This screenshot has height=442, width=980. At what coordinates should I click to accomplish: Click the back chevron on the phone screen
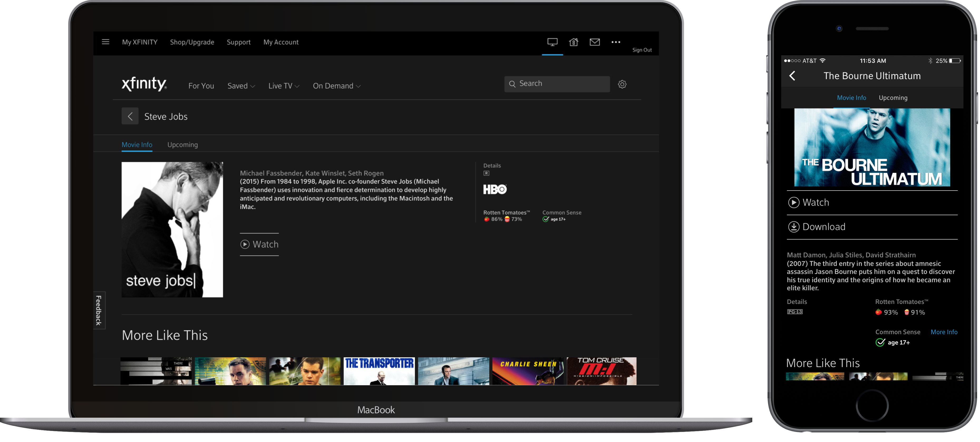pos(792,76)
